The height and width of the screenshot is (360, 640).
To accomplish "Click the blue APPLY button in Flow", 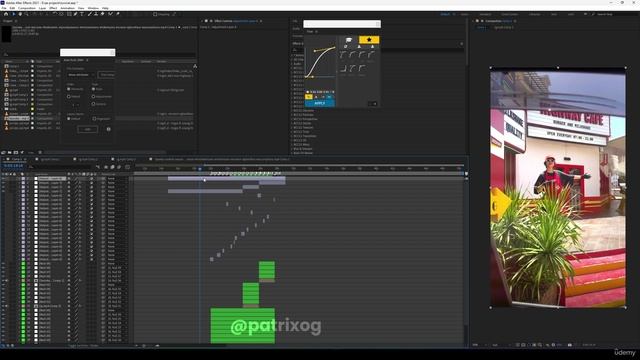I will tap(320, 103).
